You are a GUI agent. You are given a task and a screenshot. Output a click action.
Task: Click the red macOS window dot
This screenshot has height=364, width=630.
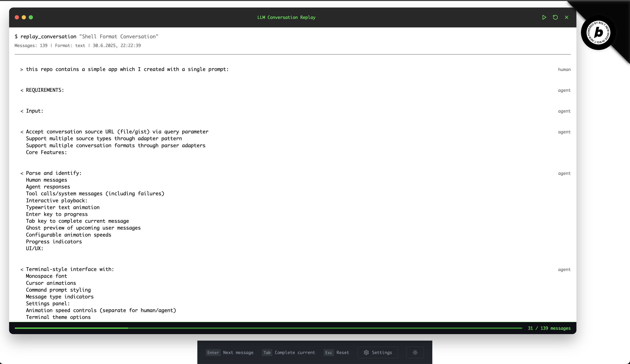17,17
